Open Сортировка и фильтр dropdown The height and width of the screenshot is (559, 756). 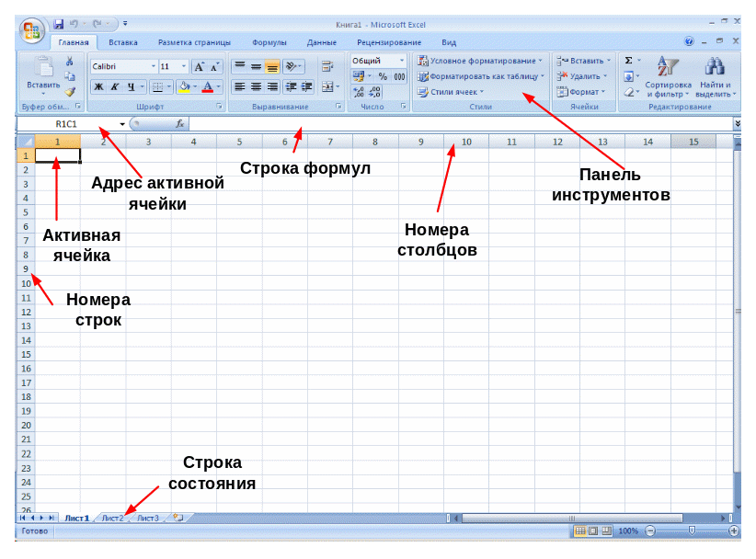(669, 77)
